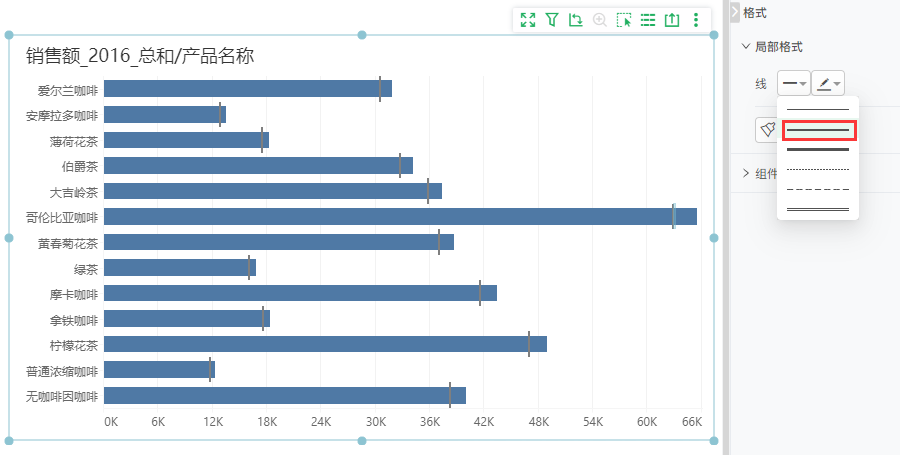Activate the marquee selection icon
The width and height of the screenshot is (900, 455).
[624, 20]
